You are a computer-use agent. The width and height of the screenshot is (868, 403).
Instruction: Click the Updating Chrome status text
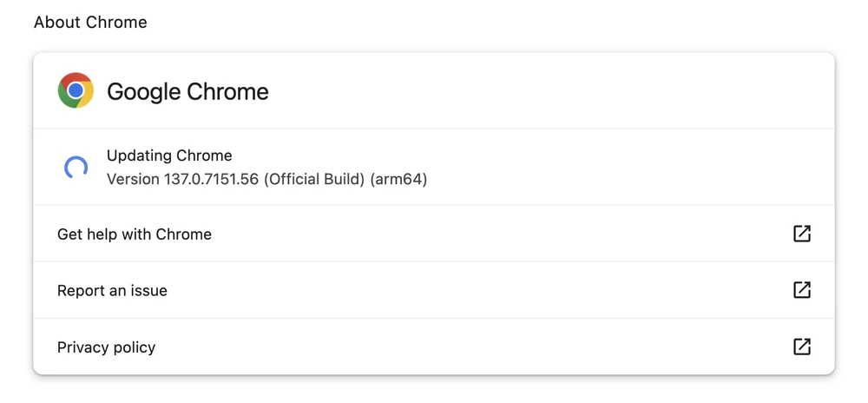pyautogui.click(x=169, y=155)
